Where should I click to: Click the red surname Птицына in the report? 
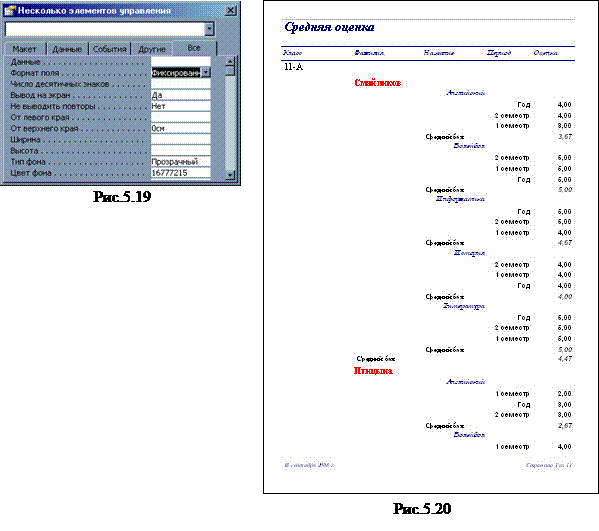point(373,371)
